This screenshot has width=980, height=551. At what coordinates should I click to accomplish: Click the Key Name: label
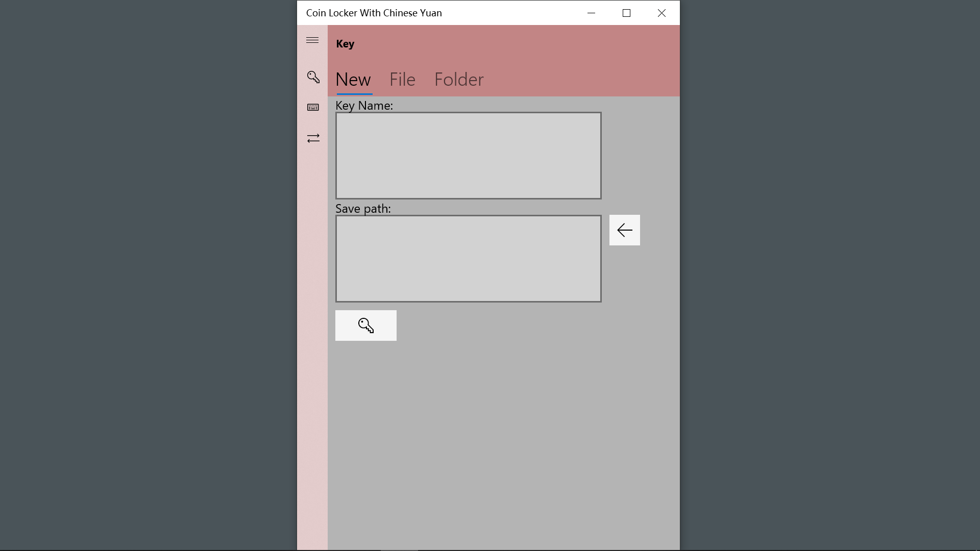click(364, 106)
